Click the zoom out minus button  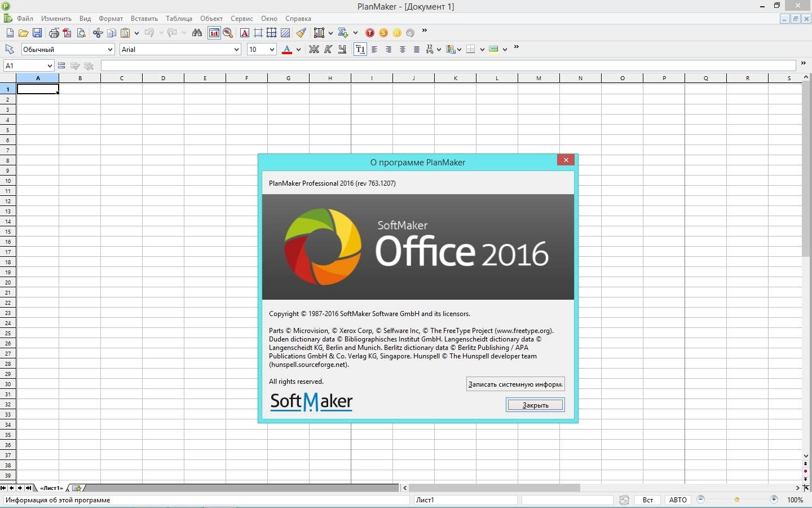701,500
